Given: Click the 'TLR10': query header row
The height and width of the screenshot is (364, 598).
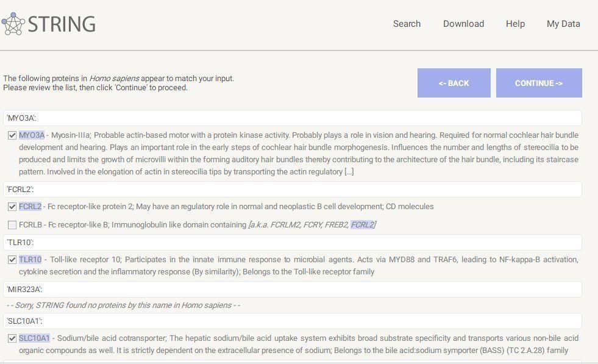Looking at the screenshot, I should click(x=293, y=242).
